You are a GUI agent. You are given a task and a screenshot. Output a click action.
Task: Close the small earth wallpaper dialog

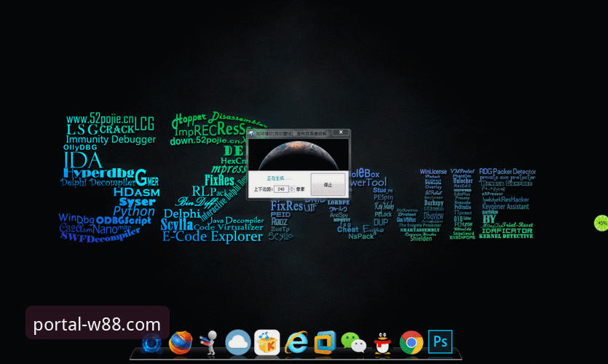tap(341, 132)
